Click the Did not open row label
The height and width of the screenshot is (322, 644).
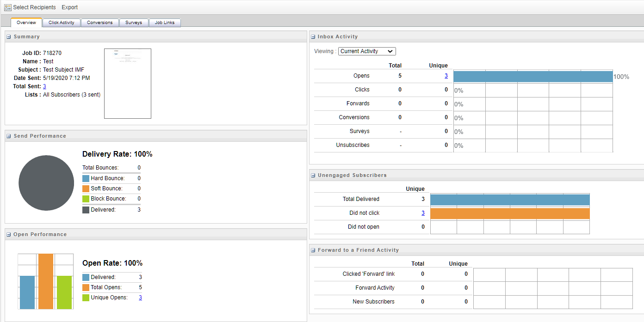364,227
